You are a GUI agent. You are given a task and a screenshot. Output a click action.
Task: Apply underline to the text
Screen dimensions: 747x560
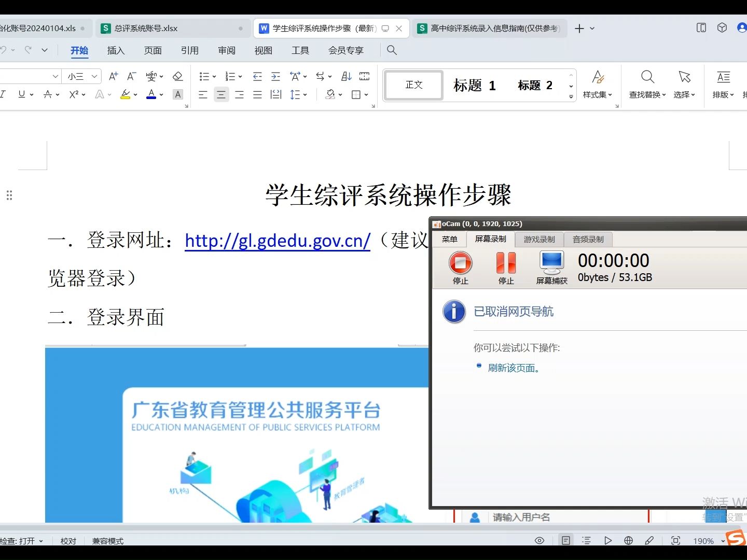[x=20, y=94]
